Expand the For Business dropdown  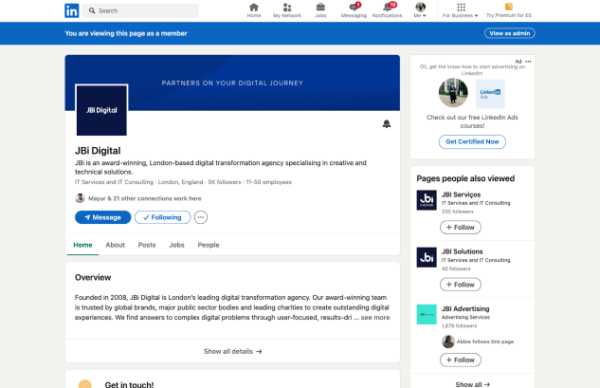pos(460,10)
